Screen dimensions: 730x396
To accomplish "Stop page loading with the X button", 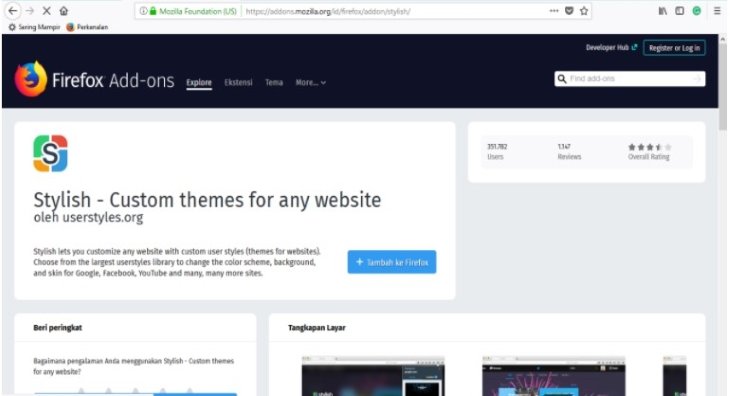I will click(47, 11).
